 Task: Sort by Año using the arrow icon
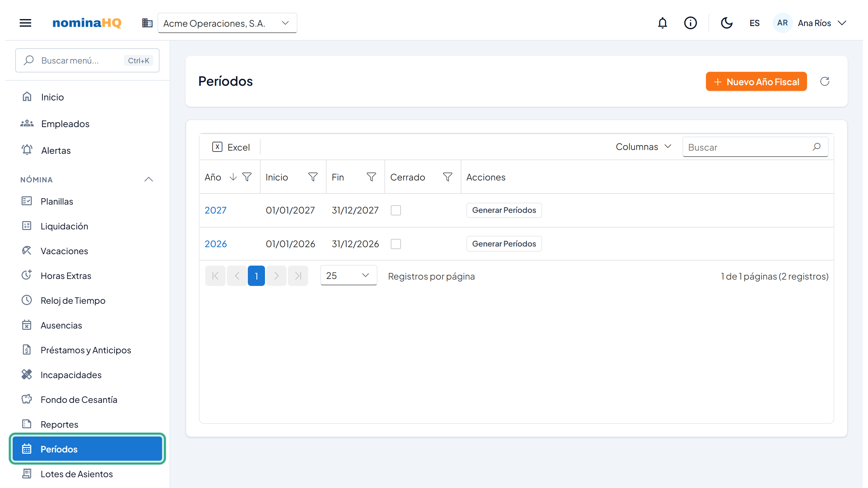pos(233,177)
